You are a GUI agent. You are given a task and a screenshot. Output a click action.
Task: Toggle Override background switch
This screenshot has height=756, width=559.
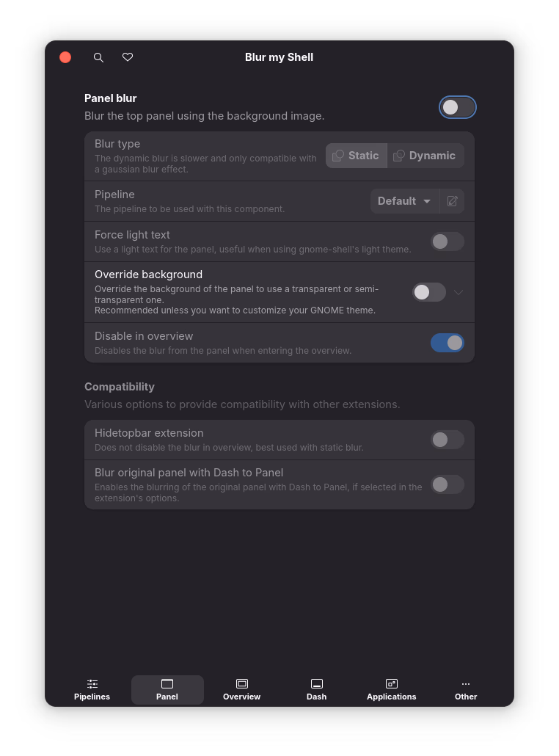[429, 292]
